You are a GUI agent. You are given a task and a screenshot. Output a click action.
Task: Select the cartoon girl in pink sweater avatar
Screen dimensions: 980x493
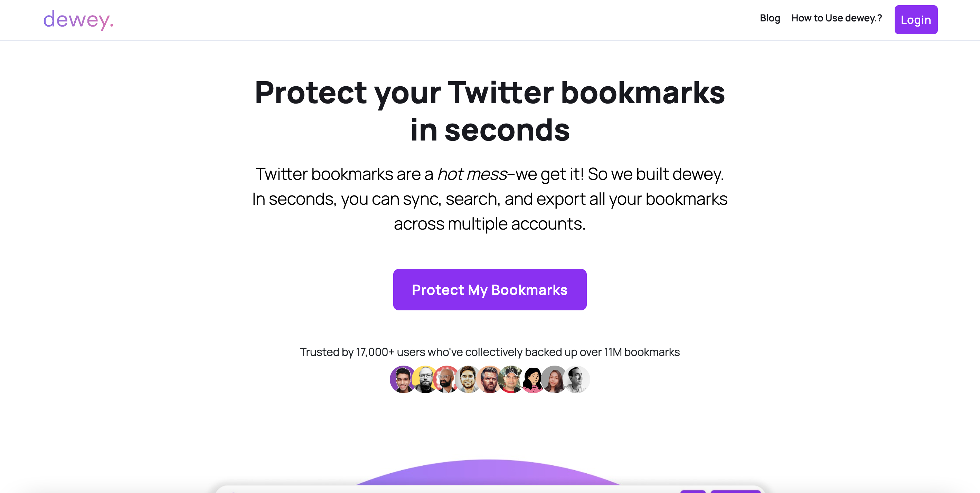533,379
